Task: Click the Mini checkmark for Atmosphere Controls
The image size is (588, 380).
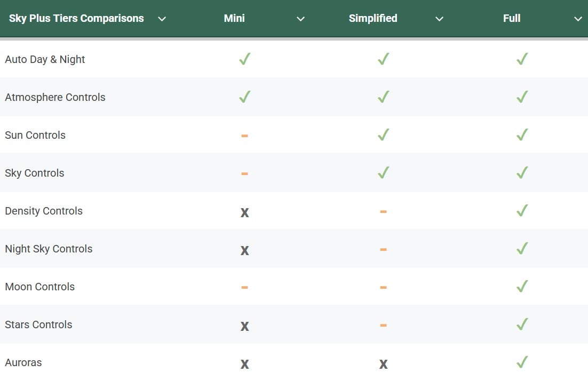Action: 244,97
